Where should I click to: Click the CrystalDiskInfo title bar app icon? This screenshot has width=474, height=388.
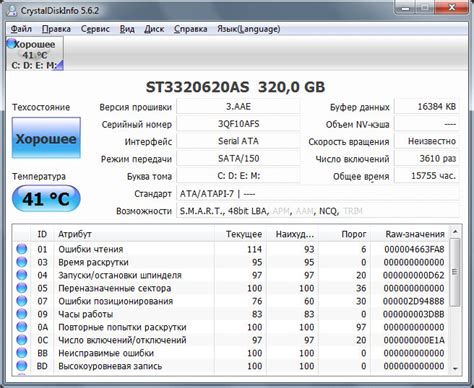[x=12, y=10]
